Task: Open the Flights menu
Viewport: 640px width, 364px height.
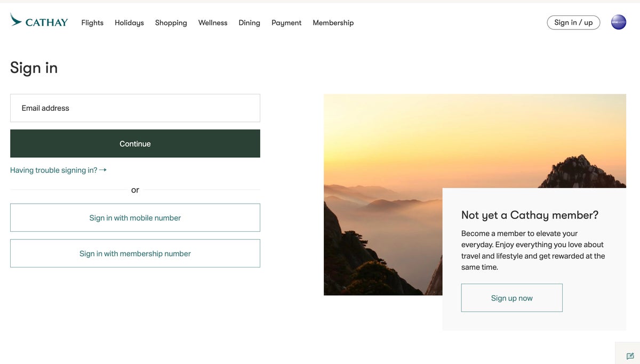Action: tap(92, 23)
